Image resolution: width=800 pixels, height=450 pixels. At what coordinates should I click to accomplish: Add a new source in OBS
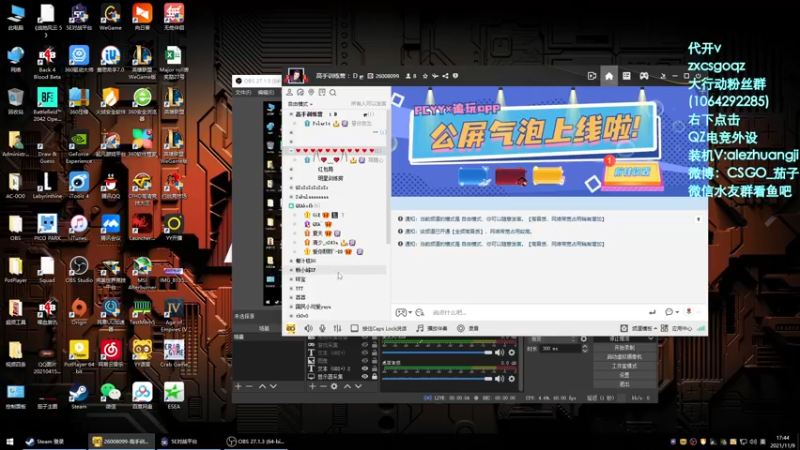click(x=312, y=387)
